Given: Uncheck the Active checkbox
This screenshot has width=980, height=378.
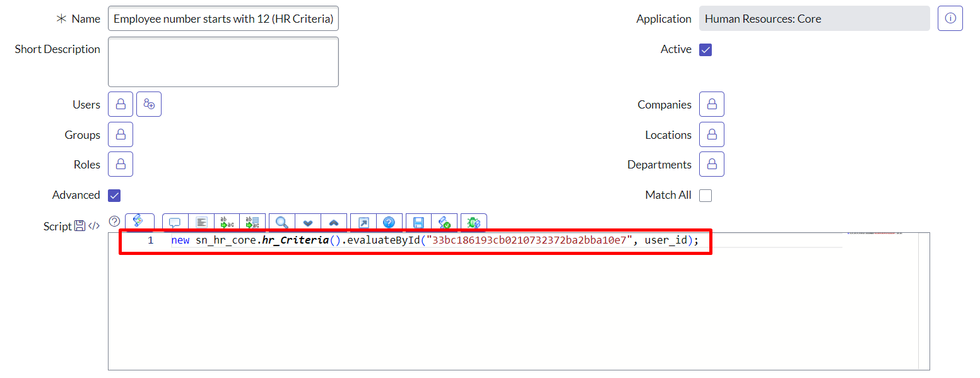Looking at the screenshot, I should pos(705,50).
